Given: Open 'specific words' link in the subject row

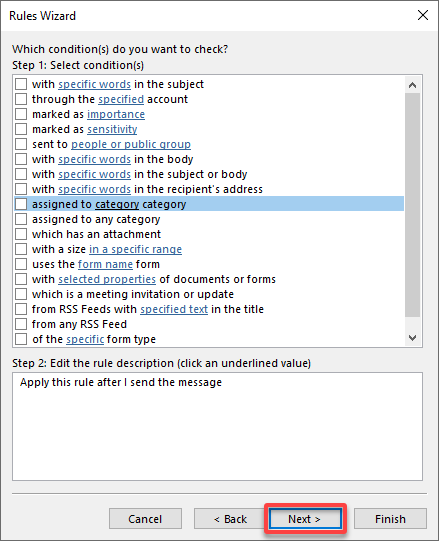Looking at the screenshot, I should (94, 84).
